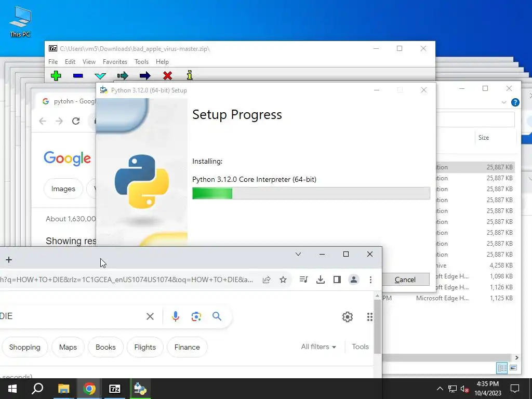Click back arrow in background Chrome window
532x399 pixels.
(x=43, y=121)
